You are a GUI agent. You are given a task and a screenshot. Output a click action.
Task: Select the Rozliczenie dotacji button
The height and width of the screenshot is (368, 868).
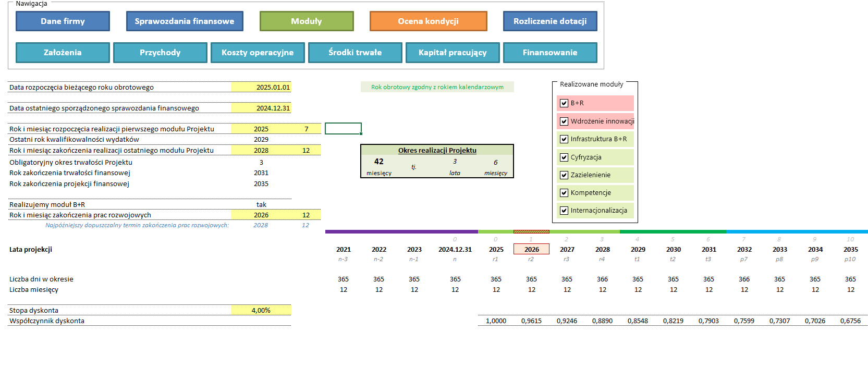550,21
